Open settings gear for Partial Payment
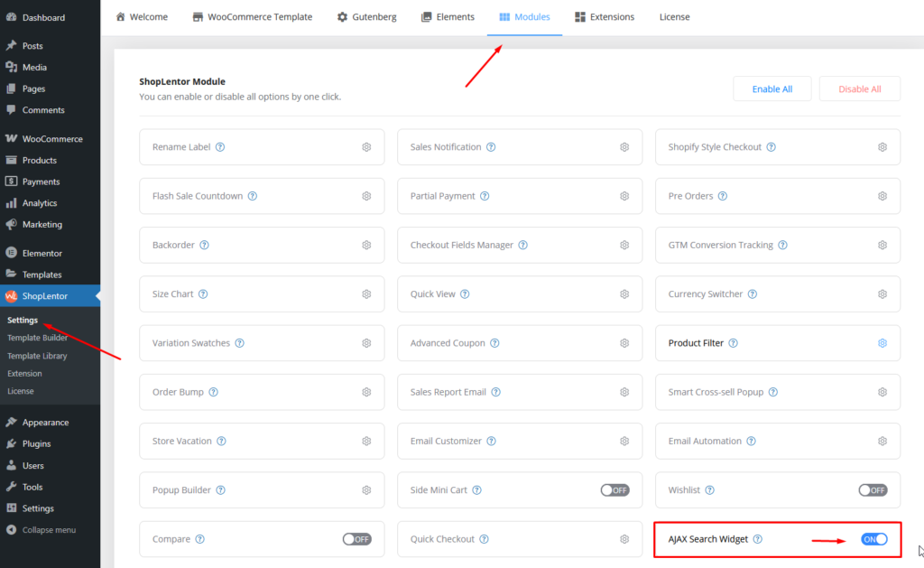This screenshot has height=568, width=924. (x=624, y=196)
